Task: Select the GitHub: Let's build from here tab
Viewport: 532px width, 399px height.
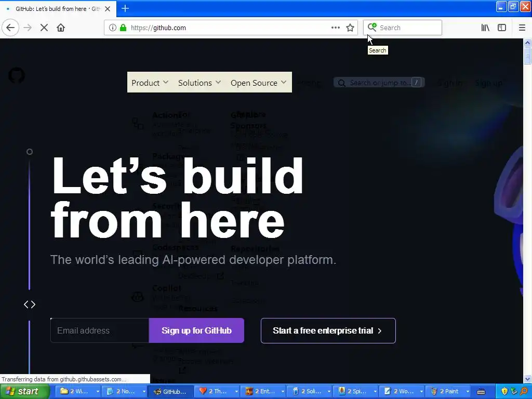Action: coord(58,9)
